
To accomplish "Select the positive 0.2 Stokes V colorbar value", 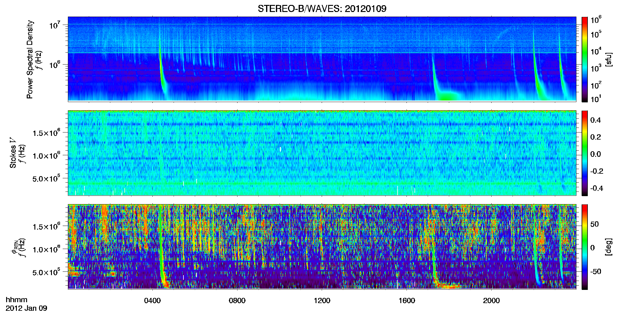I will pos(595,137).
